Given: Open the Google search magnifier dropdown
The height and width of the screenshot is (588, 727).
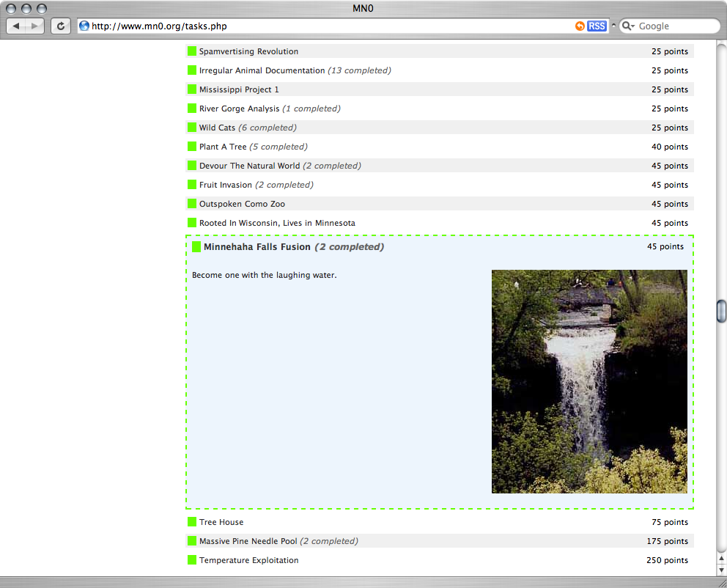Looking at the screenshot, I should click(628, 26).
